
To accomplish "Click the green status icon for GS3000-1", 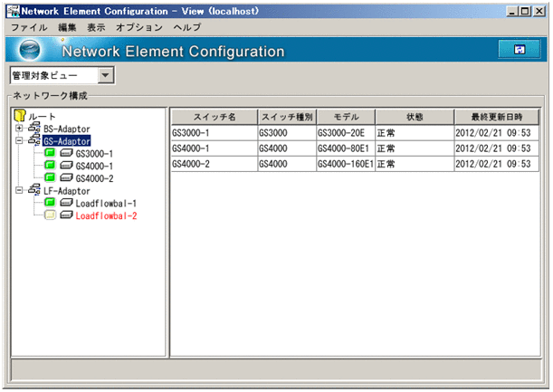I will tap(50, 154).
